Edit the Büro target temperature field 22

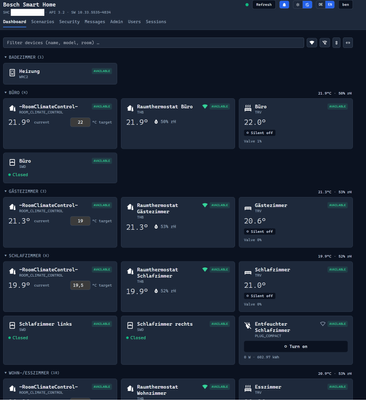click(x=80, y=122)
